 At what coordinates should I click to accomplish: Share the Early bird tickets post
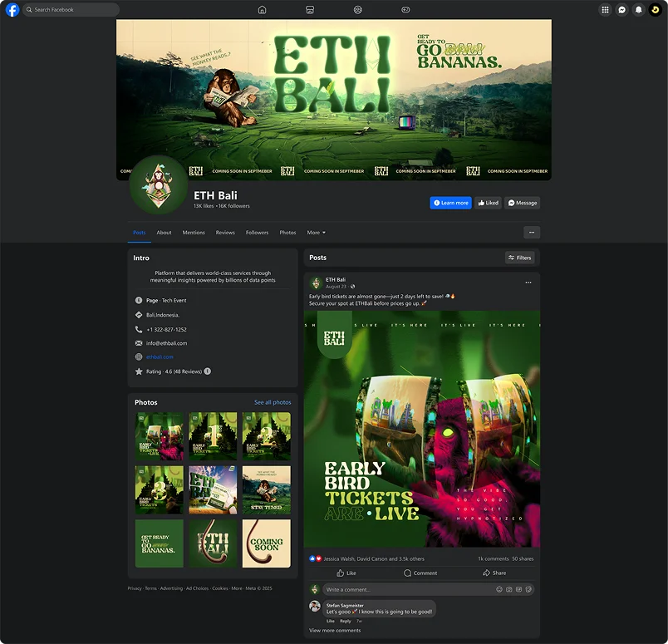[x=494, y=573]
